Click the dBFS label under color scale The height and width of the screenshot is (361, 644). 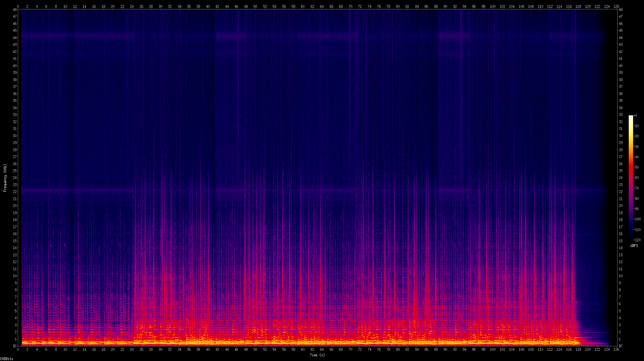(x=634, y=246)
